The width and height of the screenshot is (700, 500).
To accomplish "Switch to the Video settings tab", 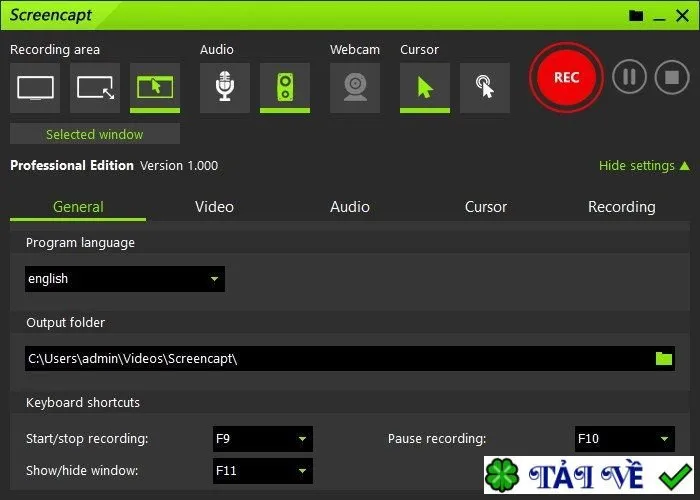I will pos(214,207).
